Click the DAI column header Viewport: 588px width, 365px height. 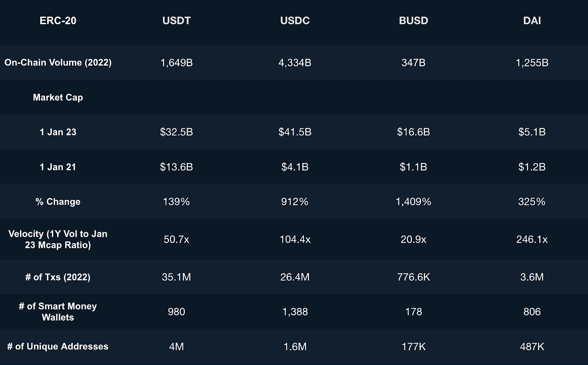[532, 21]
